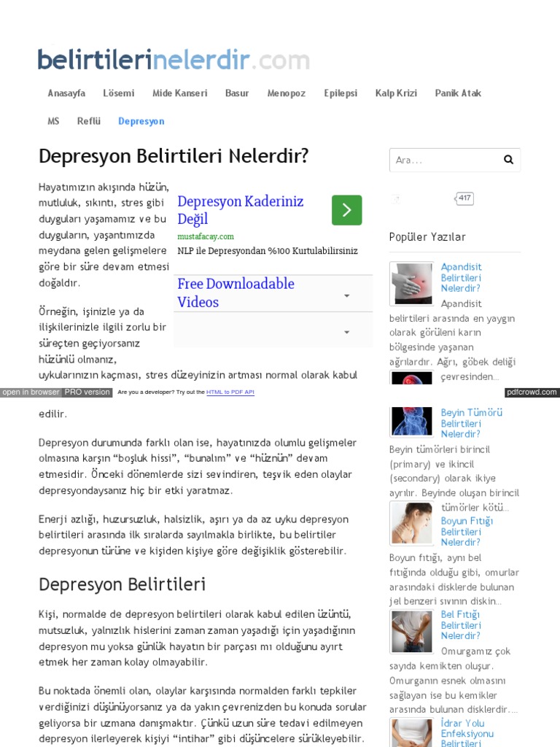The height and width of the screenshot is (747, 560).
Task: Click the Beyin Tümörü article thumbnail
Action: point(411,422)
